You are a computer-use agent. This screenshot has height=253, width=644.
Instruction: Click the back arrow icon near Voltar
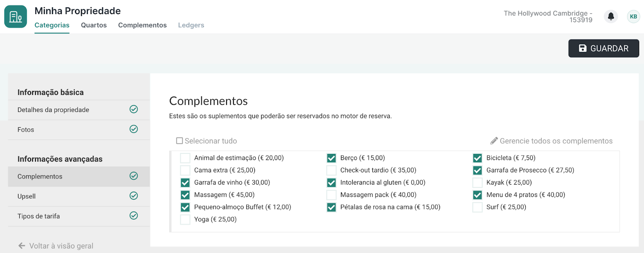(22, 246)
